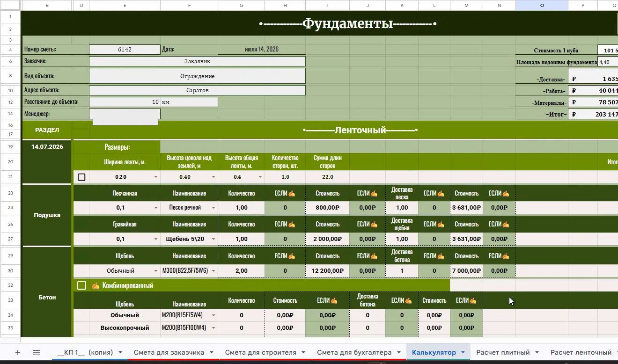The image size is (618, 364).
Task: Expand the Песок речной dropdown
Action: tap(213, 208)
